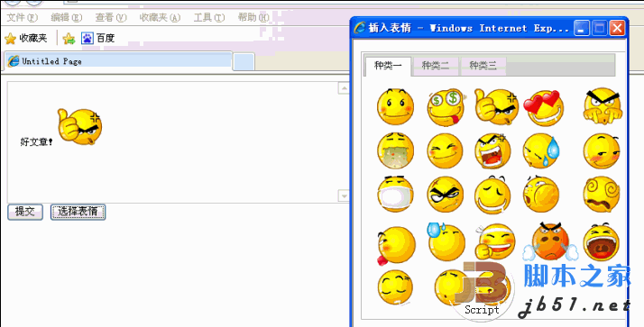Switch to the 种类一 tab
This screenshot has width=644, height=327.
pyautogui.click(x=388, y=65)
